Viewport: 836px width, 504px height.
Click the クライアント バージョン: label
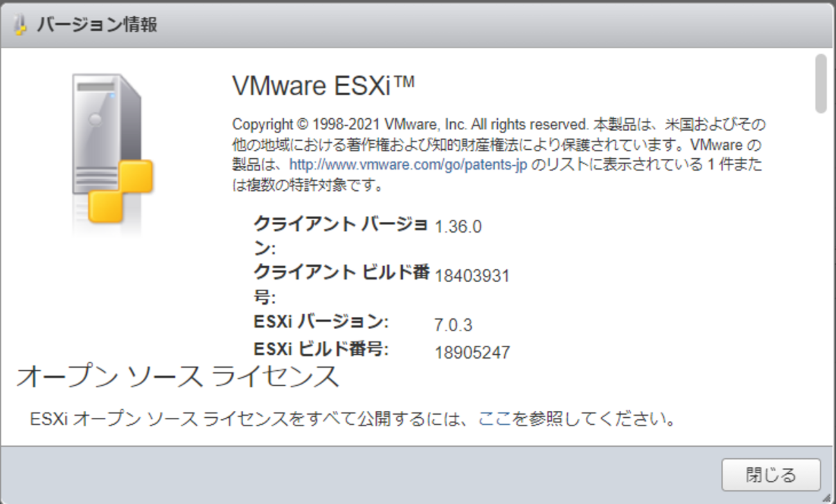pyautogui.click(x=341, y=236)
